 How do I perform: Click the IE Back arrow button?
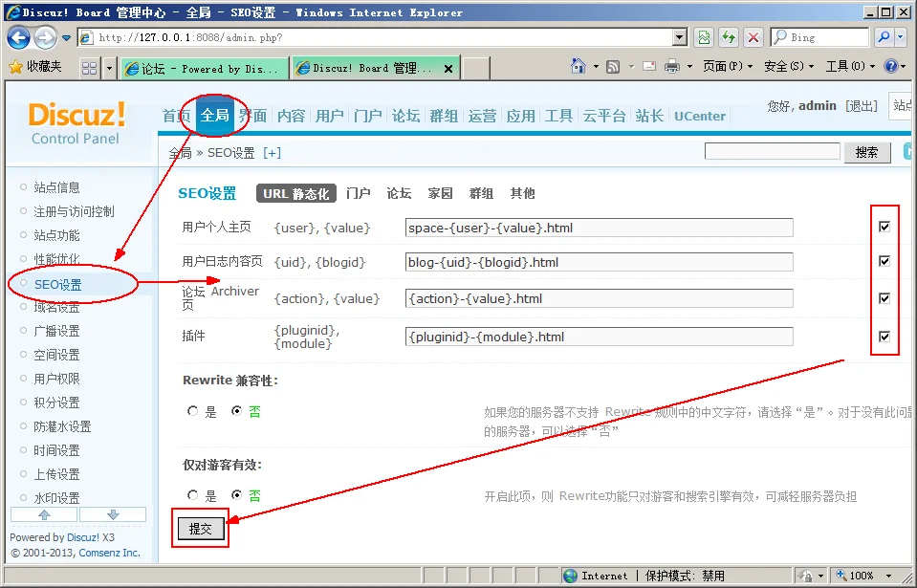tap(18, 38)
